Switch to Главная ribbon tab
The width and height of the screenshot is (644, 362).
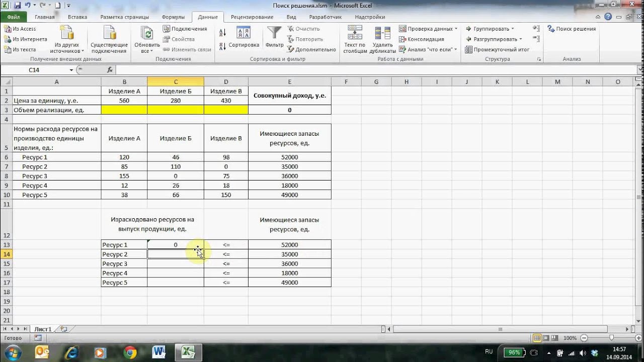coord(45,17)
